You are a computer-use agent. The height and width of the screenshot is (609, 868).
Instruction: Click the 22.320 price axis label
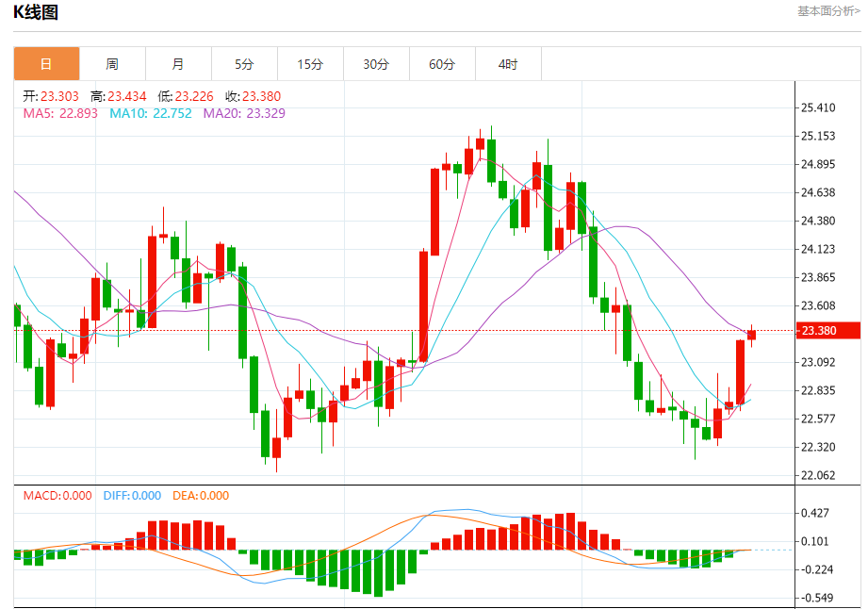818,447
